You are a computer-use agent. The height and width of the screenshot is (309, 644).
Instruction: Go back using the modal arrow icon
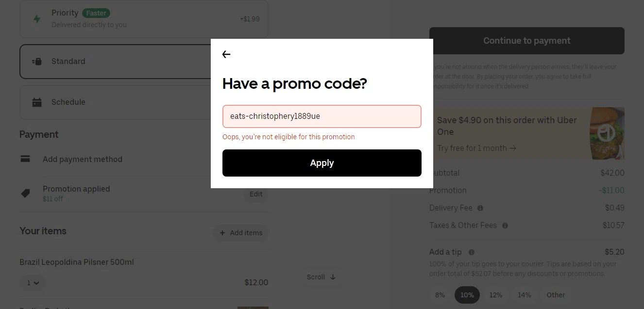tap(226, 54)
